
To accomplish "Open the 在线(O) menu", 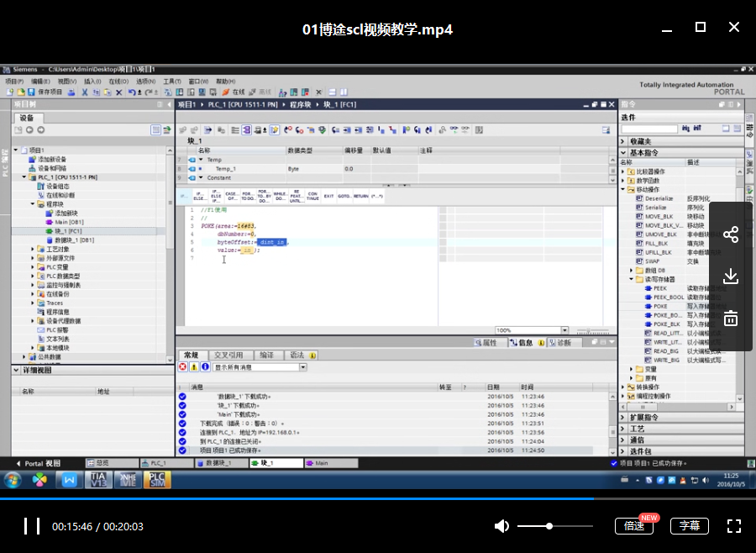I will tap(118, 81).
